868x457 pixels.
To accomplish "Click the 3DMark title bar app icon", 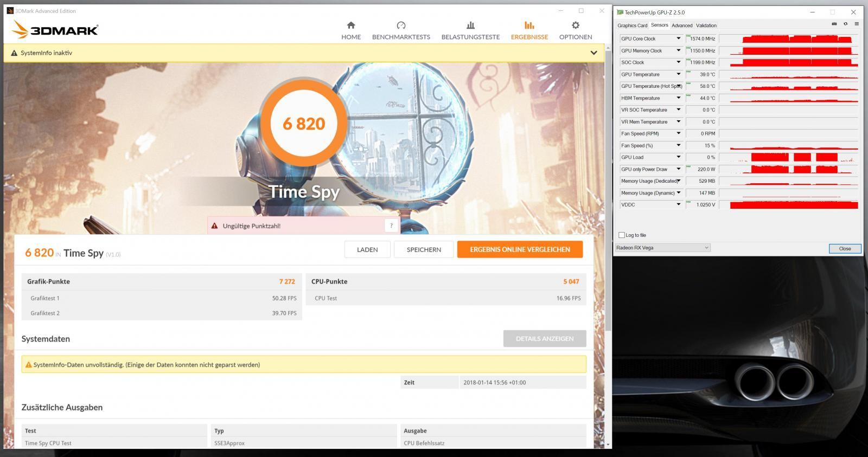I will coord(10,11).
